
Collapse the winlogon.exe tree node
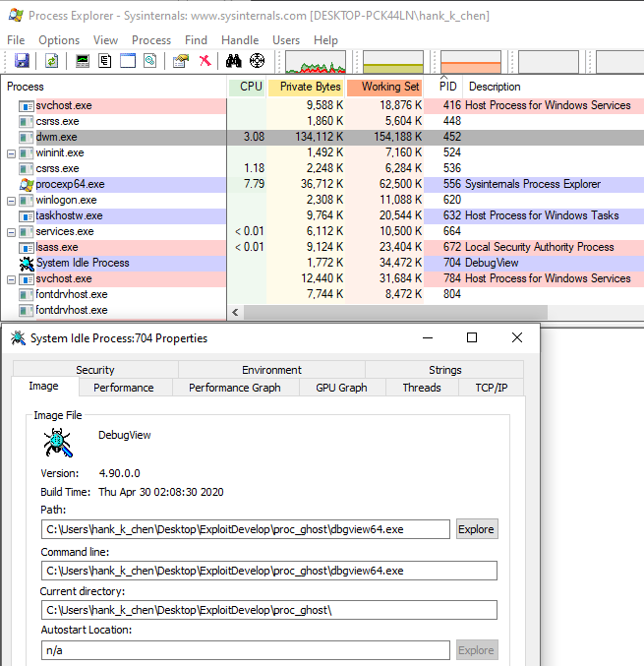point(12,201)
